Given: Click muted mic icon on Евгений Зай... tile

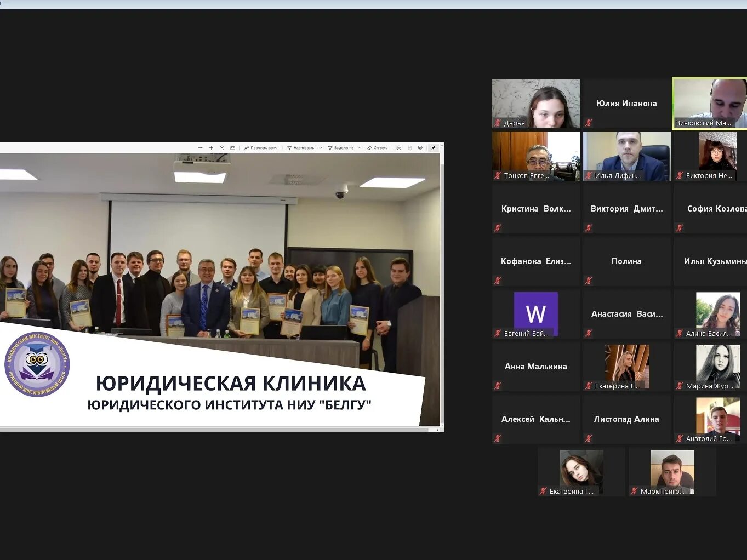Looking at the screenshot, I should [498, 333].
